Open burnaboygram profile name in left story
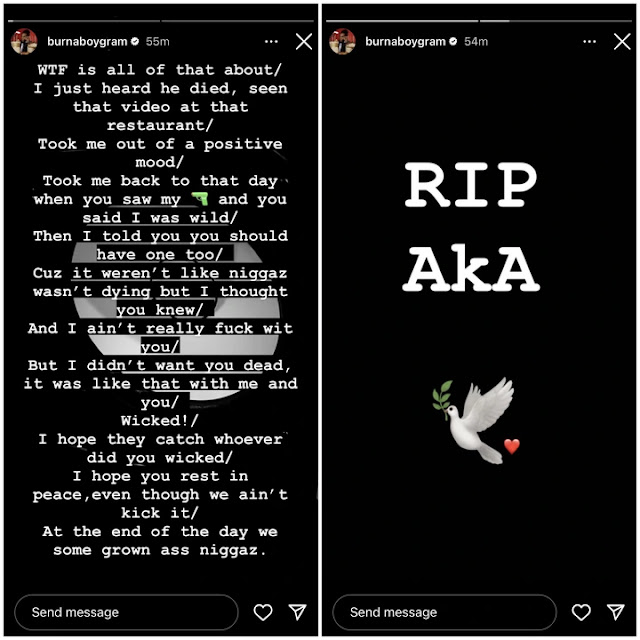The height and width of the screenshot is (640, 640). pos(87,42)
